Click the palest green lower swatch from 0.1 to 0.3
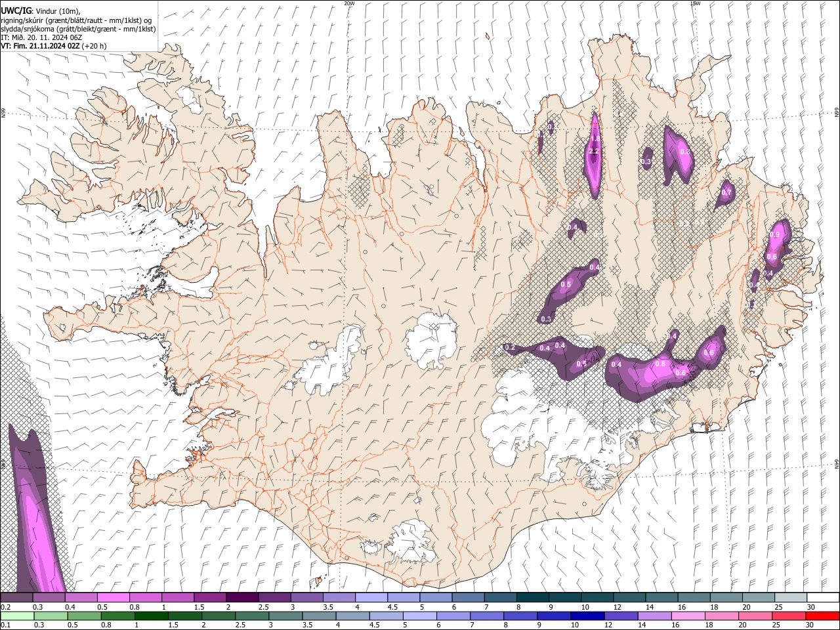 (17, 616)
